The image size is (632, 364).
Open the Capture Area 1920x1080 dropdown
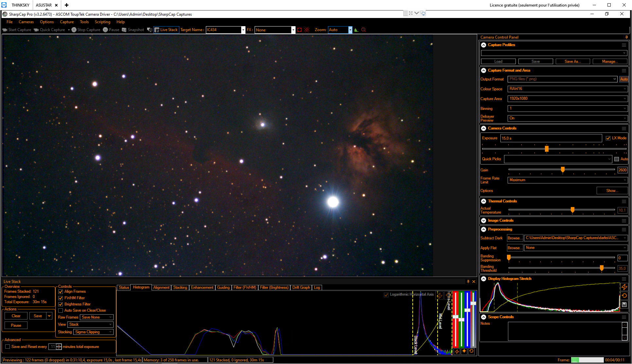click(x=567, y=99)
